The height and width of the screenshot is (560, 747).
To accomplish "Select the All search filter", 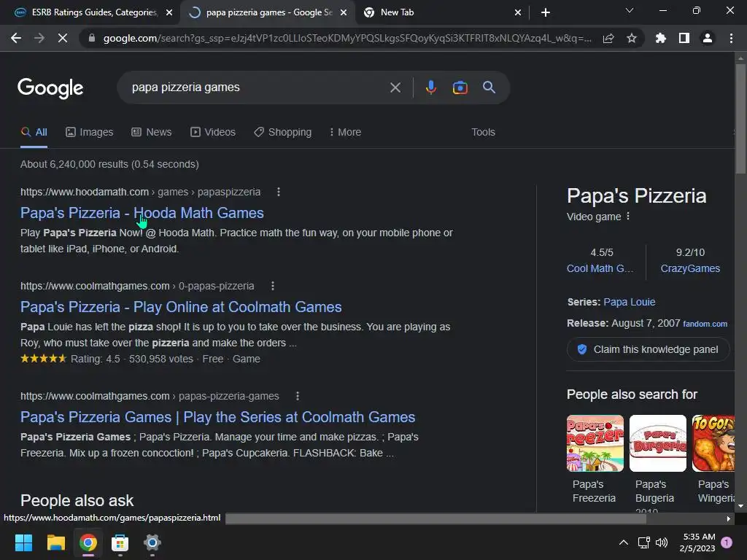I will pos(34,132).
